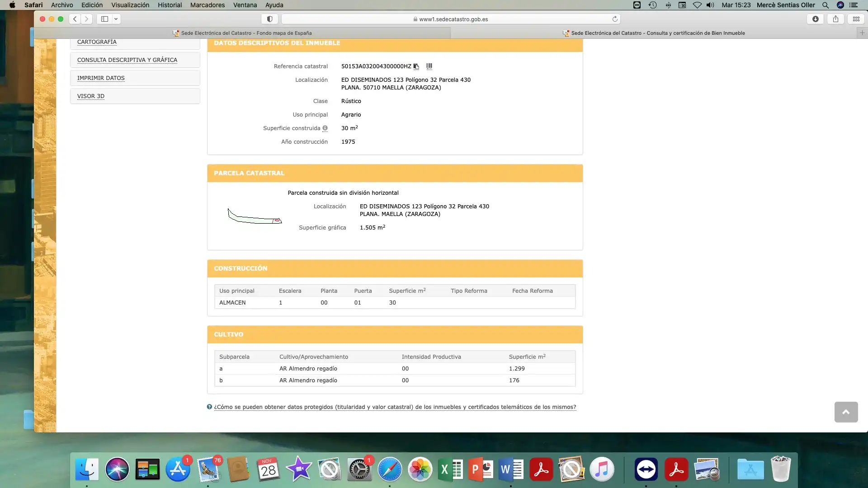Open VISOR 3D link

tap(91, 96)
